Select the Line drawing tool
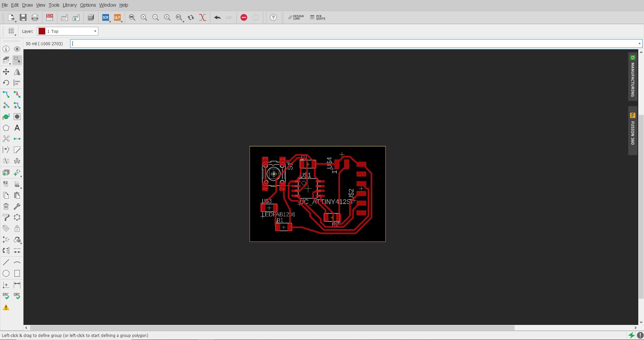 point(6,262)
